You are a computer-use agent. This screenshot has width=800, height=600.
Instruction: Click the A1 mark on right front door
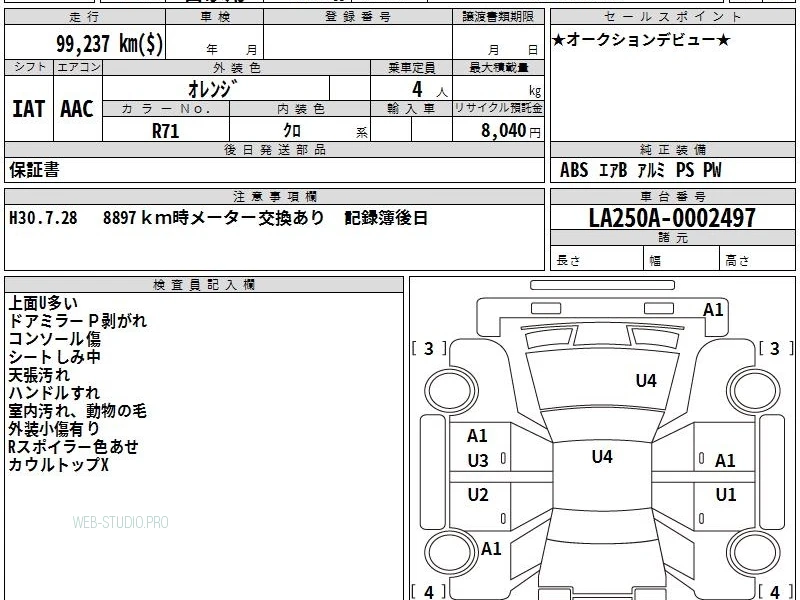point(725,461)
